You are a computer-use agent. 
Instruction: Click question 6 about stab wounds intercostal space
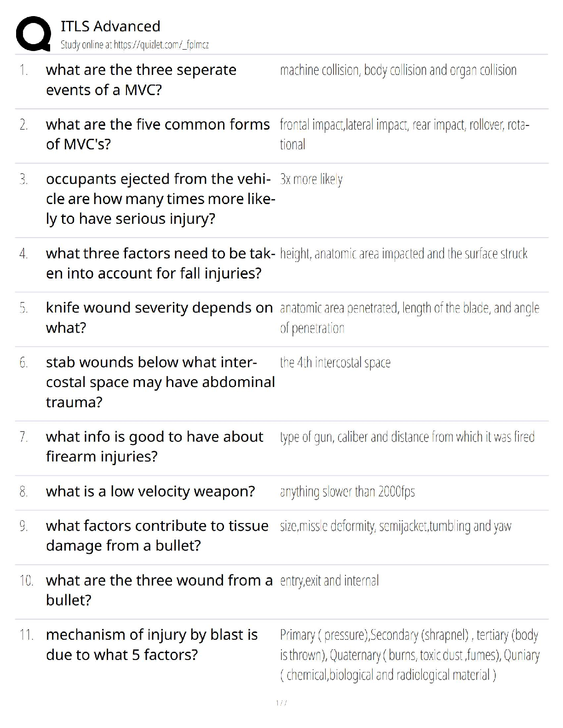[161, 382]
